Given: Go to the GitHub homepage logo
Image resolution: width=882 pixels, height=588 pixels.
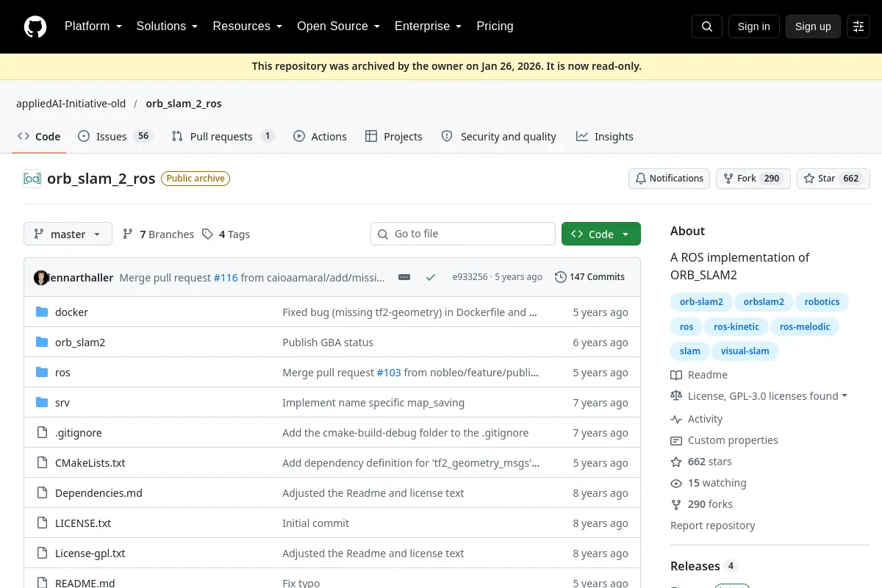Looking at the screenshot, I should (x=35, y=26).
